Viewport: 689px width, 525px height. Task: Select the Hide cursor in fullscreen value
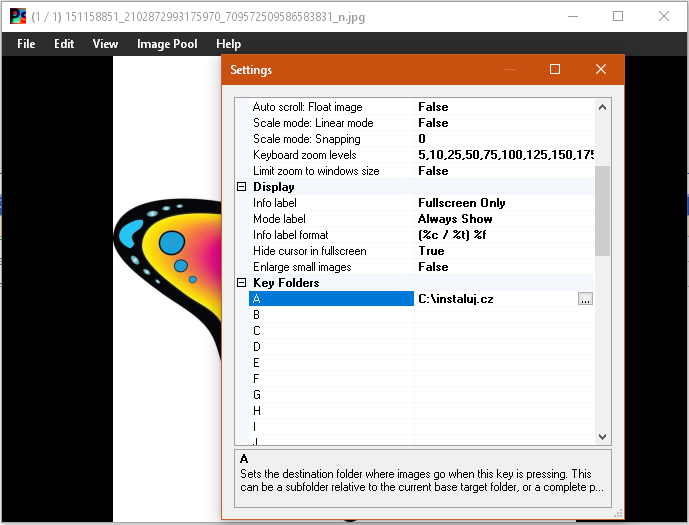click(x=504, y=251)
